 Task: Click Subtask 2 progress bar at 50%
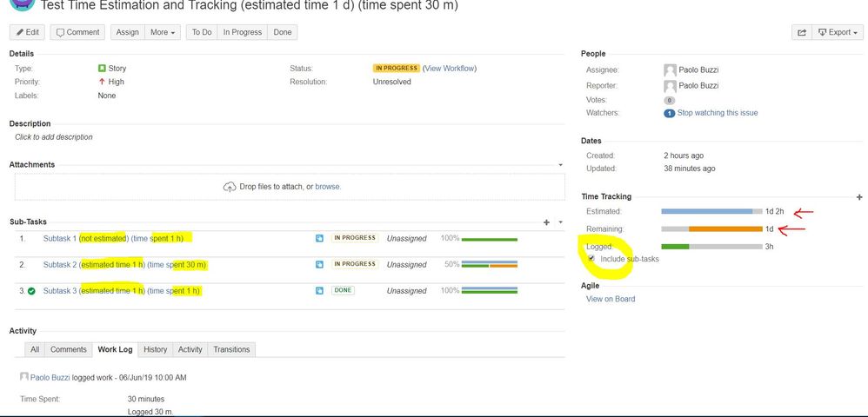point(490,264)
